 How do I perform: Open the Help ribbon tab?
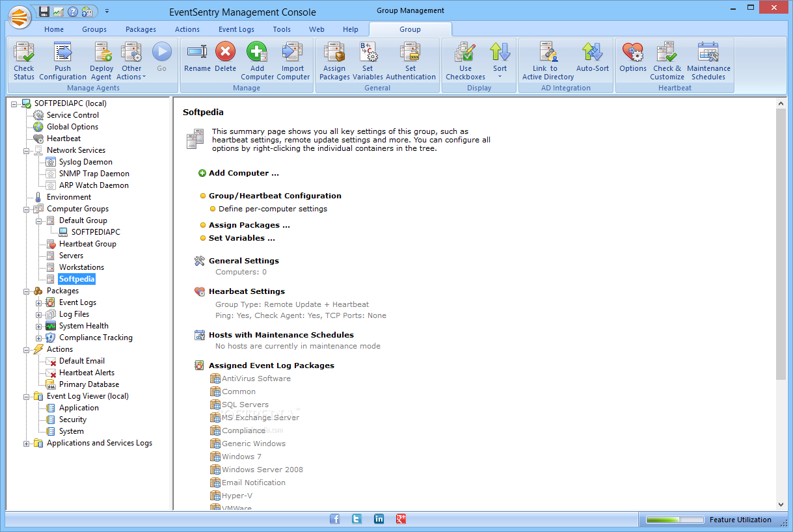coord(351,29)
